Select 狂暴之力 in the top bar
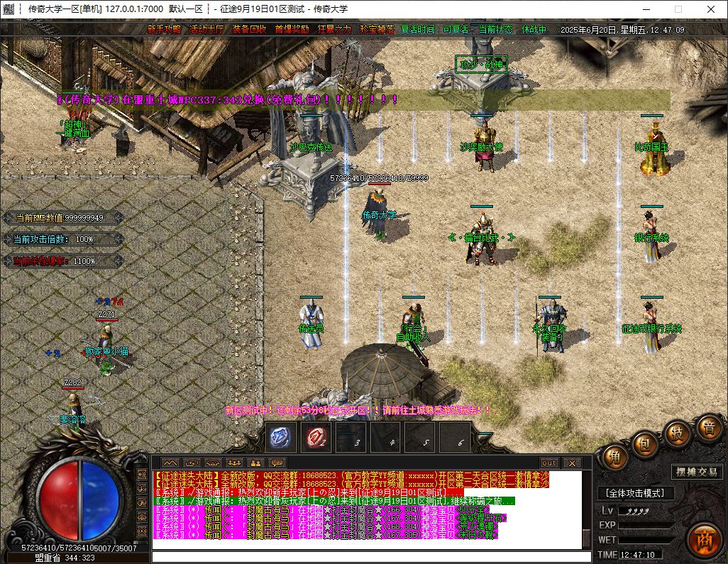This screenshot has width=728, height=564. pos(334,29)
